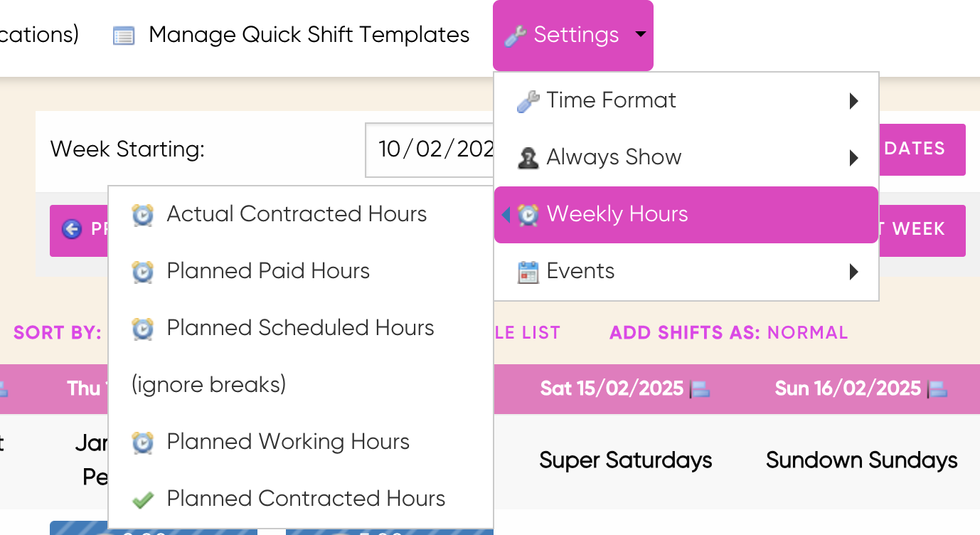This screenshot has height=535, width=980.
Task: Click the clock icon beside Planned Working Hours
Action: [143, 443]
